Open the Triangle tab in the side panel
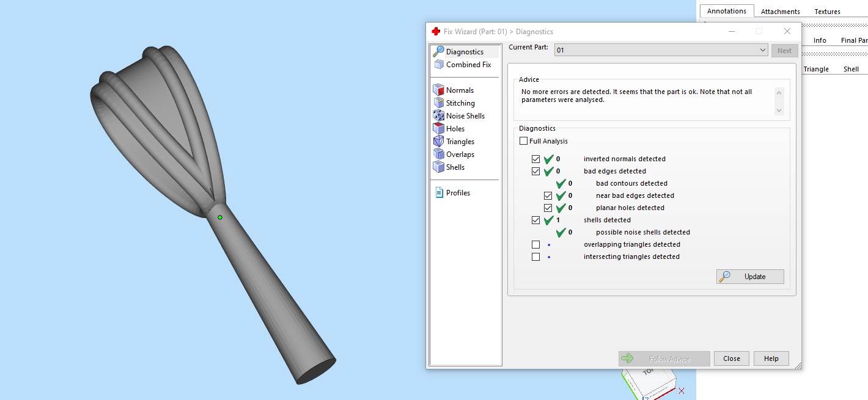868x400 pixels. (816, 69)
